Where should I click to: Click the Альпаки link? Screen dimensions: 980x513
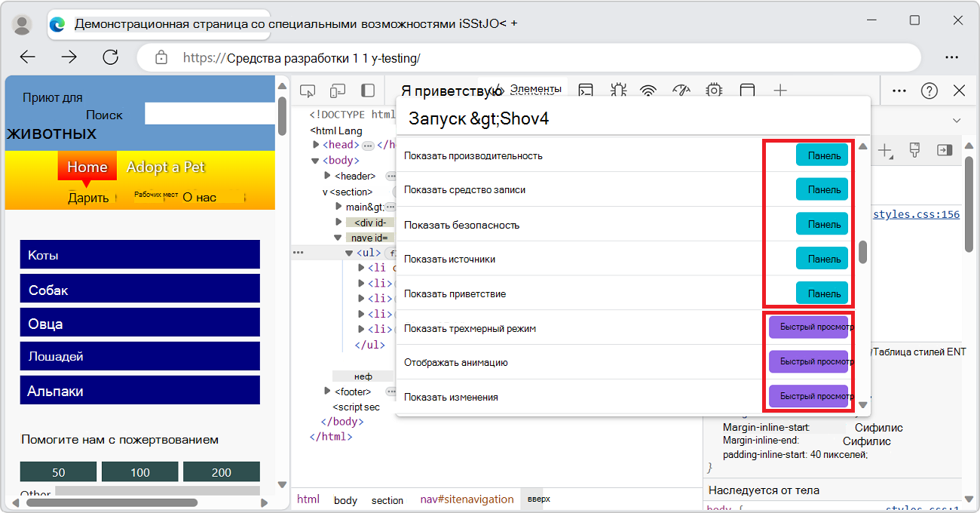point(140,390)
